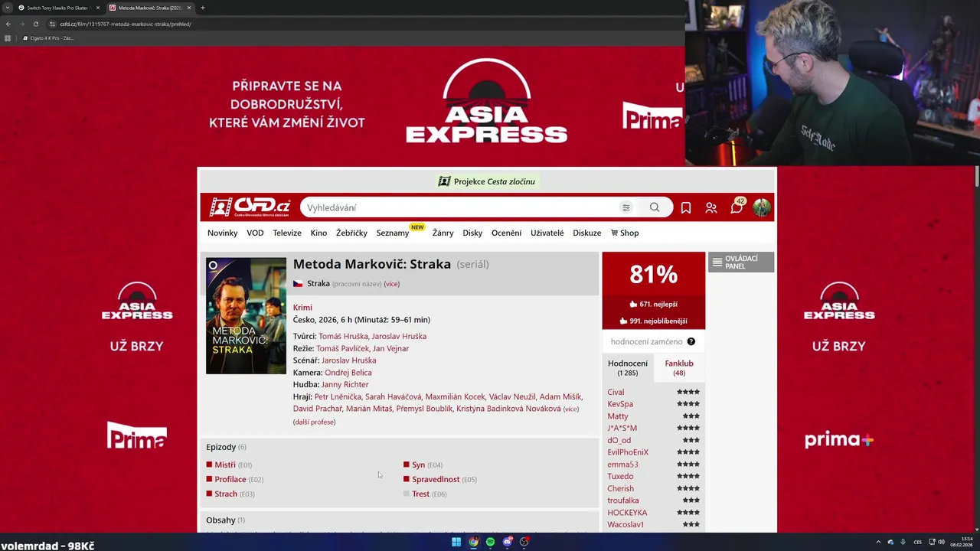Click the OneDrive cloud tray icon
980x551 pixels.
pyautogui.click(x=890, y=542)
